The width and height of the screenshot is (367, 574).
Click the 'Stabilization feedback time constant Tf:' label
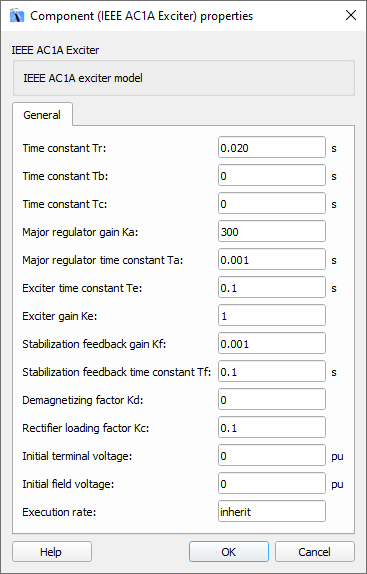click(x=117, y=372)
